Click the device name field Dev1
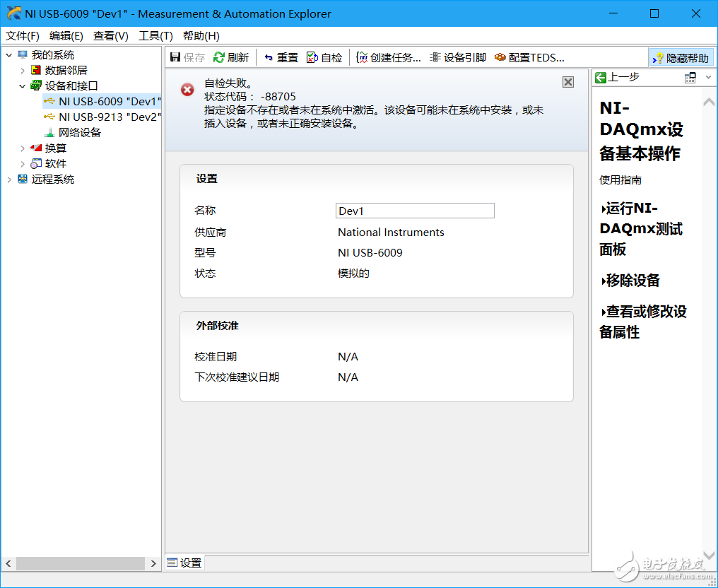The height and width of the screenshot is (588, 718). [x=415, y=211]
